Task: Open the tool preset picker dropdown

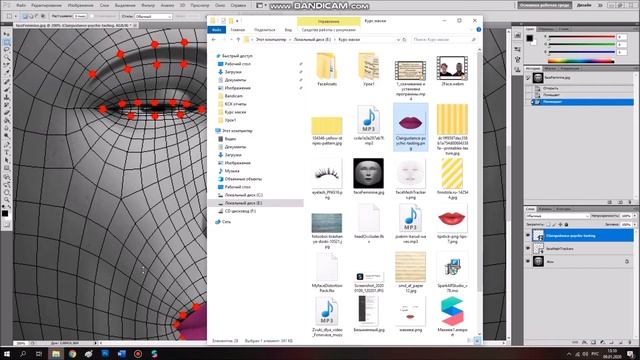Action: [x=16, y=16]
